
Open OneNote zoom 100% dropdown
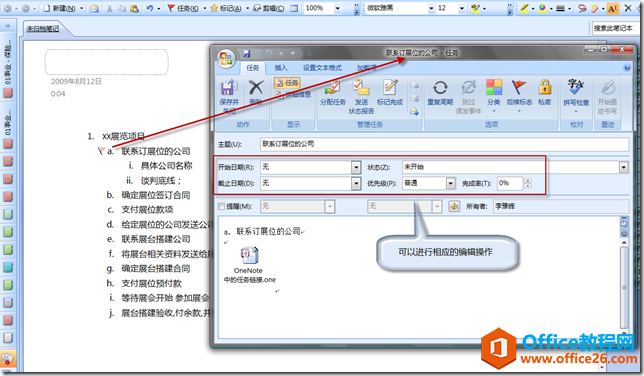click(x=337, y=8)
